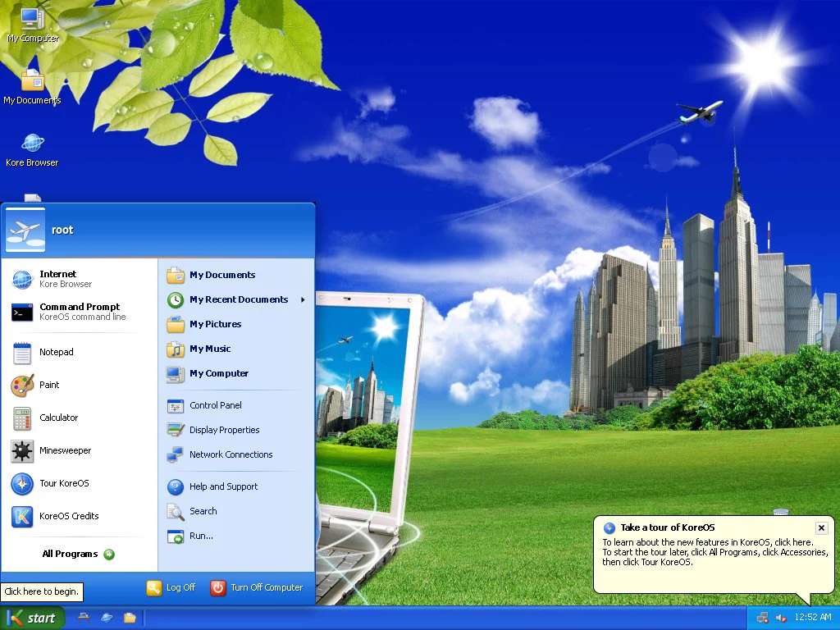Close the Take a tour balloon
Image resolution: width=840 pixels, height=630 pixels.
[x=820, y=528]
